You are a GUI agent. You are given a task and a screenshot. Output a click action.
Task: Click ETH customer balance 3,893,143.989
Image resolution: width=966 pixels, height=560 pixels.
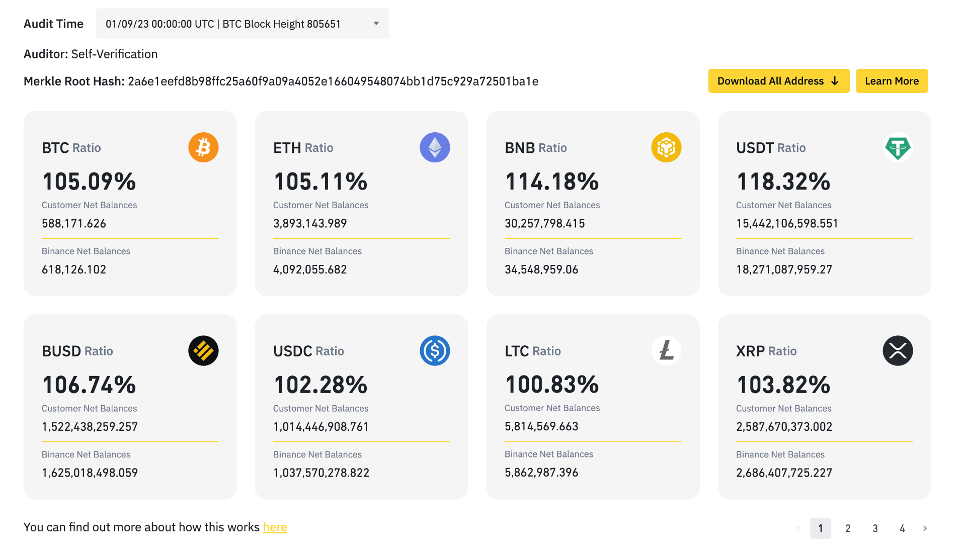pos(310,223)
